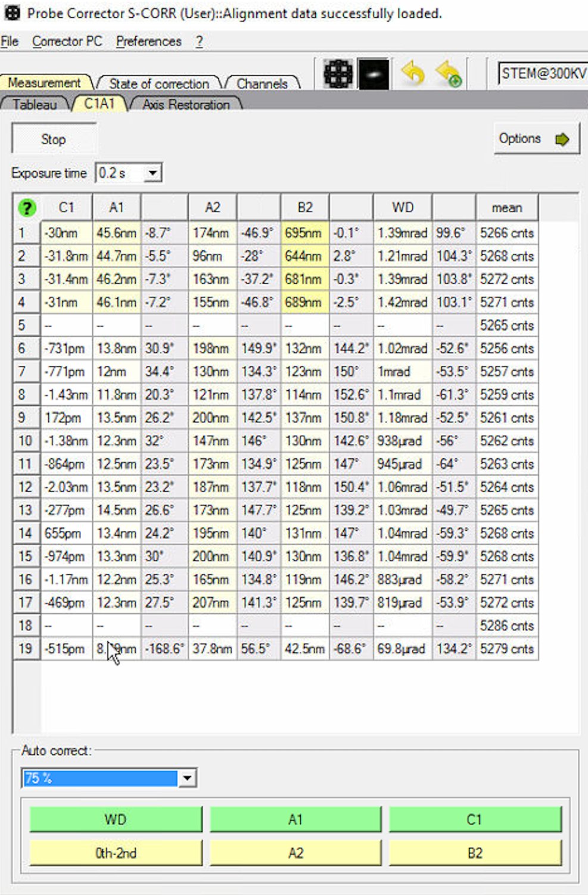Switch to the Tableau tab
The height and width of the screenshot is (895, 588).
click(x=34, y=104)
